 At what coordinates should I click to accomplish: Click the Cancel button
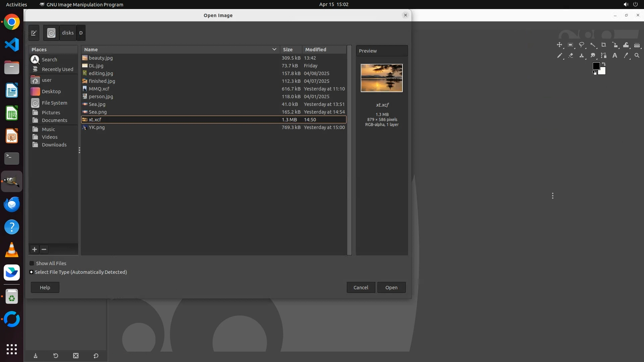point(361,288)
